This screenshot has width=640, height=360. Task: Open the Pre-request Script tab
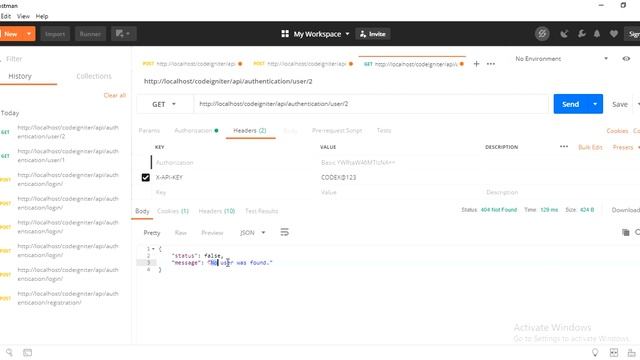337,131
